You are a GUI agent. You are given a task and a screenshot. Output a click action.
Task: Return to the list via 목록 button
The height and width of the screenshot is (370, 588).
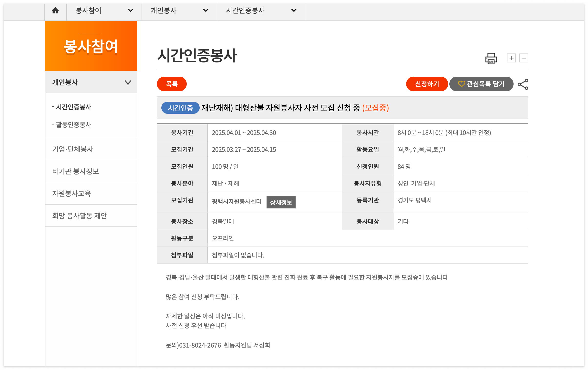pyautogui.click(x=172, y=84)
